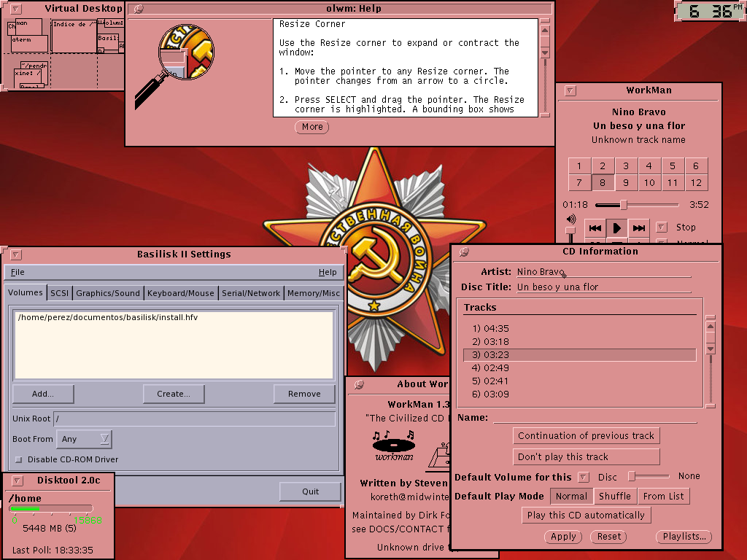The width and height of the screenshot is (747, 560).
Task: Switch to the SCSI tab
Action: 60,293
